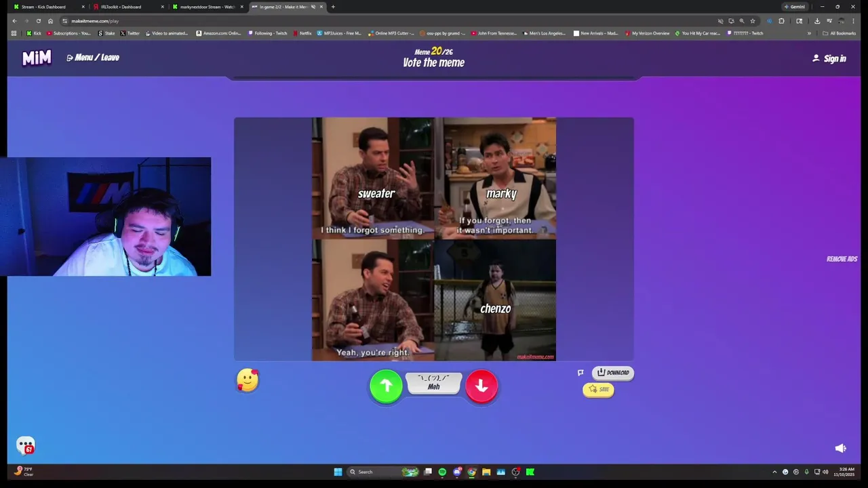Upvote the meme with the green arrow

pyautogui.click(x=386, y=386)
